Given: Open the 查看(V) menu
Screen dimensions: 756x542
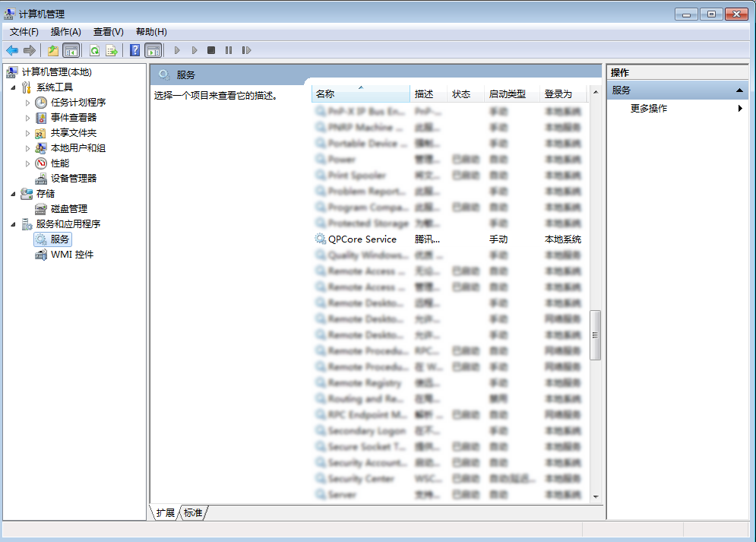Looking at the screenshot, I should pyautogui.click(x=109, y=32).
